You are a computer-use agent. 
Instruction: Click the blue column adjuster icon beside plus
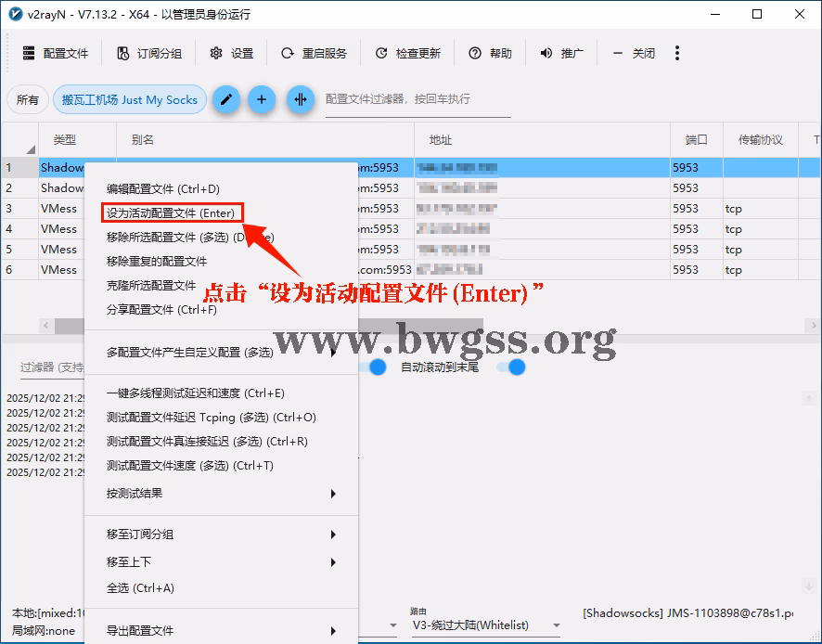301,98
